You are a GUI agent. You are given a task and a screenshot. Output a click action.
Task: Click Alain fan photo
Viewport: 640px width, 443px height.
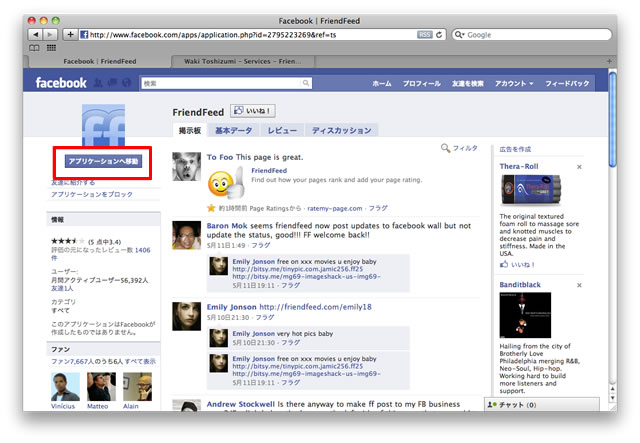(138, 386)
